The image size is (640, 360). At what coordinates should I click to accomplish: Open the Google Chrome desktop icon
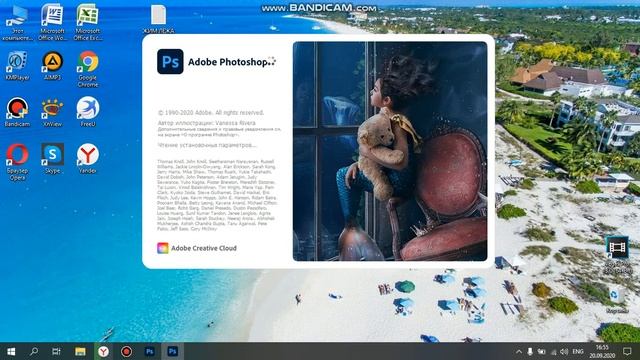pos(88,69)
